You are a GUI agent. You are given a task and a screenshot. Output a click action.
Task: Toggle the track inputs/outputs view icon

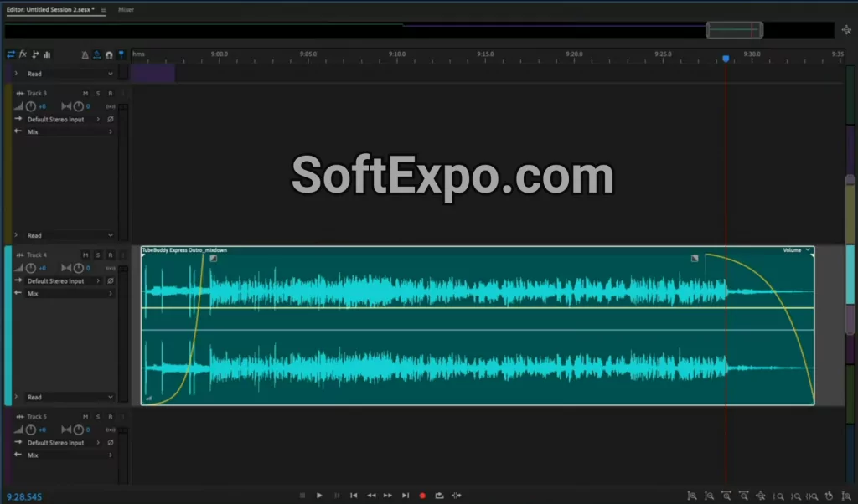click(x=10, y=54)
